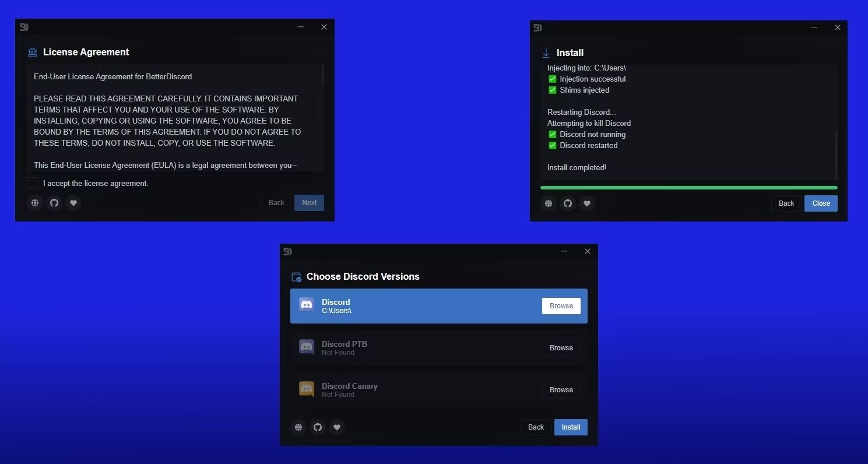Open GitHub icon in Install window

(568, 203)
